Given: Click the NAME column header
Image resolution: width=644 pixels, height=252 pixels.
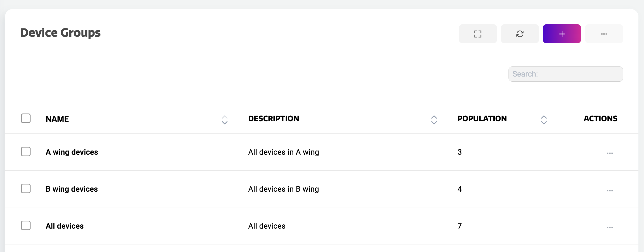Looking at the screenshot, I should coord(57,119).
